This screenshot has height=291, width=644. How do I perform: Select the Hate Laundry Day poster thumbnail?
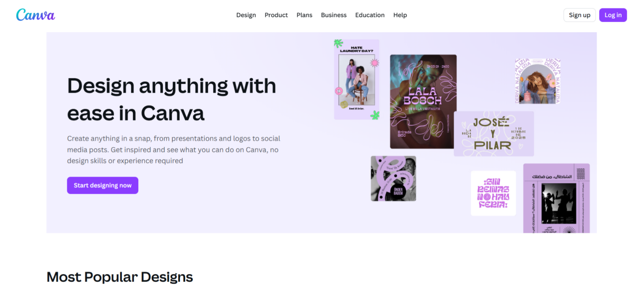[356, 79]
